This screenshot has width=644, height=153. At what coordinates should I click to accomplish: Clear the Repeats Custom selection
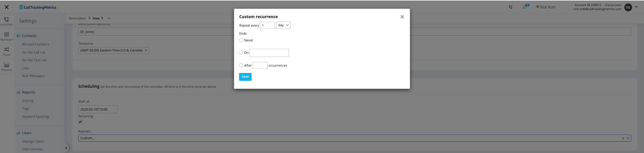623,138
